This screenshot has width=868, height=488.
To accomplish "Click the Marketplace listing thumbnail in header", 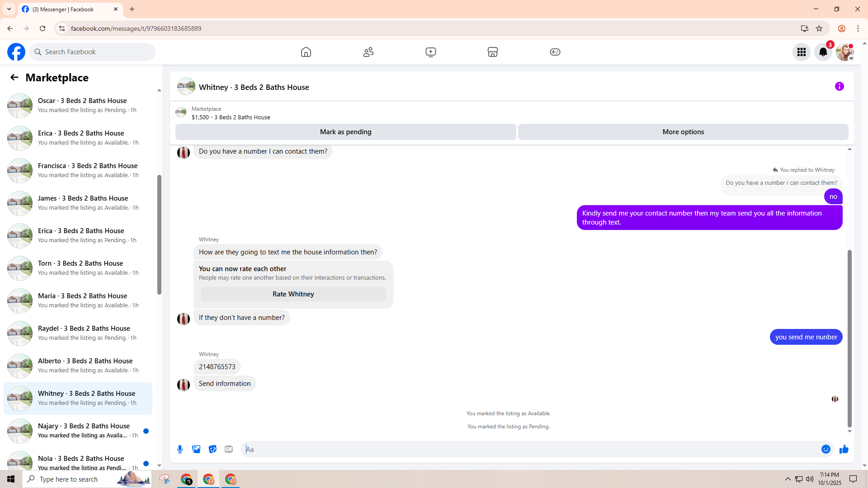I will [181, 113].
